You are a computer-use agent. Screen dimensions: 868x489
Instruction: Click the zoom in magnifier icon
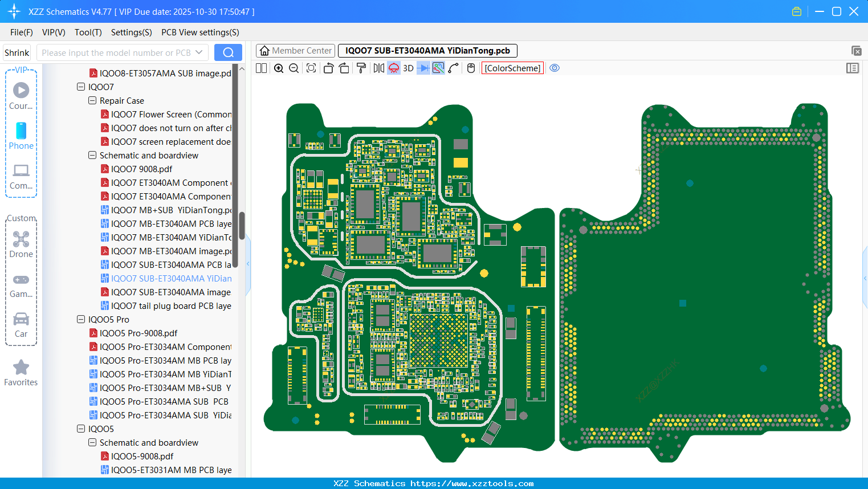pyautogui.click(x=279, y=68)
